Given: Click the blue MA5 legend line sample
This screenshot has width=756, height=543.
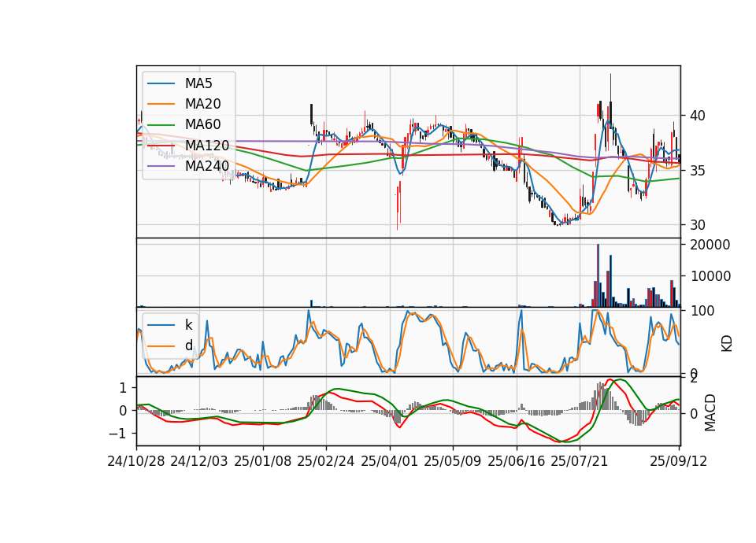Looking at the screenshot, I should coord(161,84).
